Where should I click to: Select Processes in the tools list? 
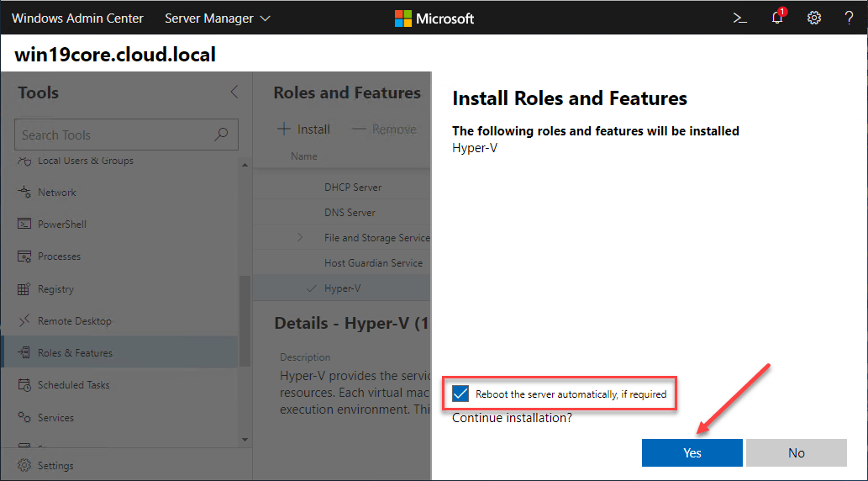[x=119, y=256]
